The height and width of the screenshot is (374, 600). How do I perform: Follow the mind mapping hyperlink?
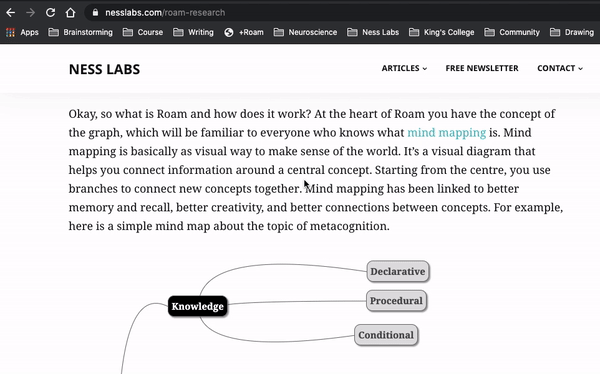pyautogui.click(x=447, y=132)
